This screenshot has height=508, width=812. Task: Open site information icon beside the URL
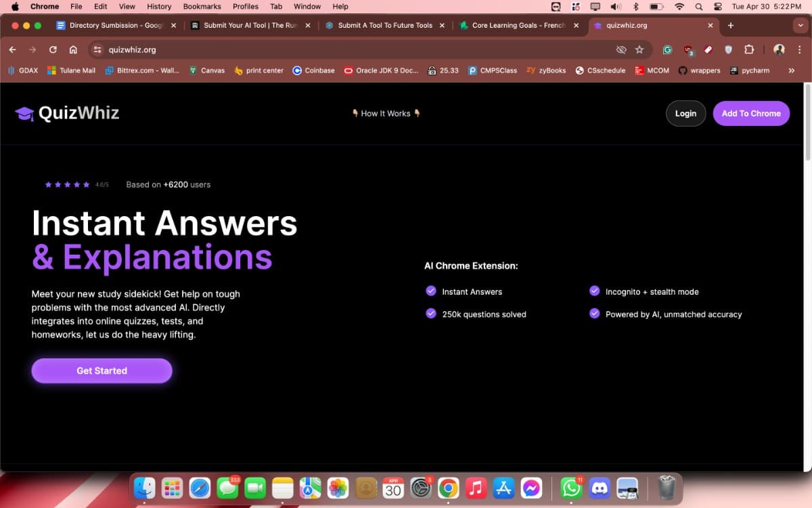point(97,49)
